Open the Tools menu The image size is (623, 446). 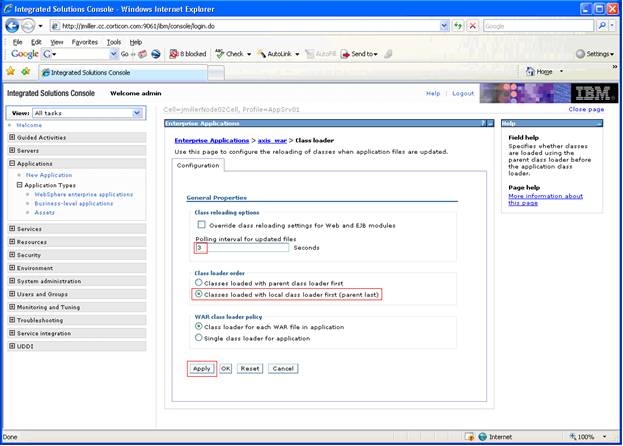(x=114, y=42)
